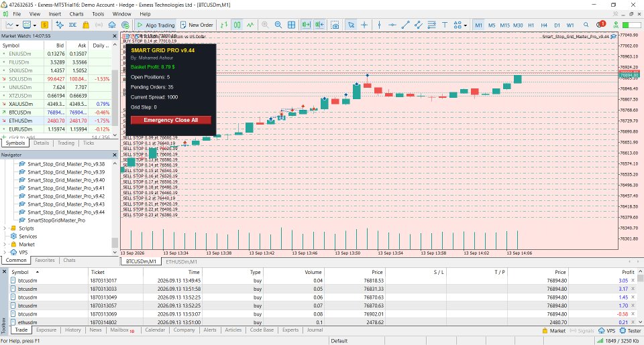Viewport: 644px width, 345px height.
Task: Switch to the ETHUSDm,M1 chart tab
Action: click(181, 262)
